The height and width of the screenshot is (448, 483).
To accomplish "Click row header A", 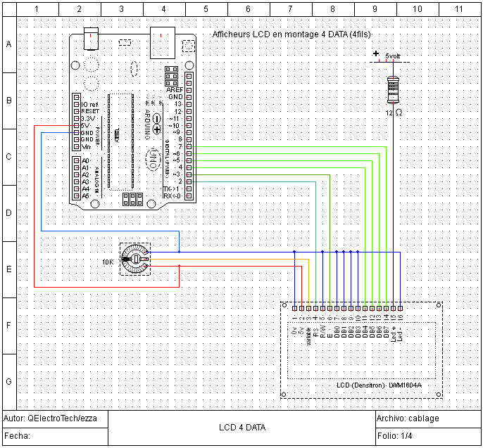I will click(9, 44).
